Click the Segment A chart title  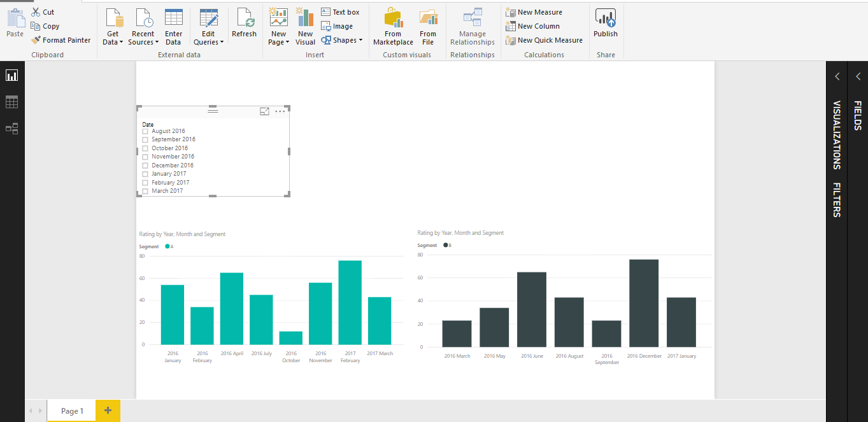click(182, 234)
